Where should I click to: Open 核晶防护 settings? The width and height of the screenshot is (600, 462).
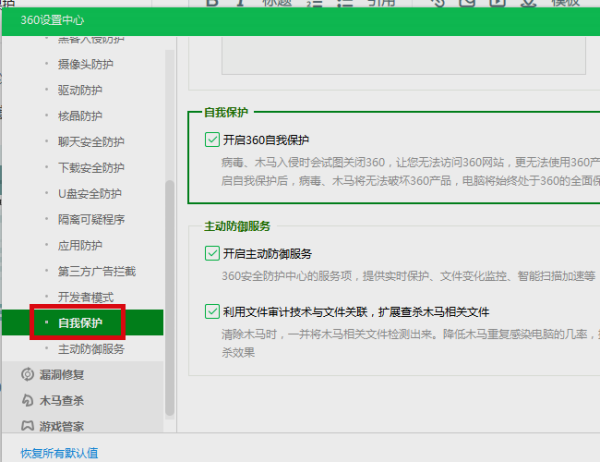coord(80,116)
